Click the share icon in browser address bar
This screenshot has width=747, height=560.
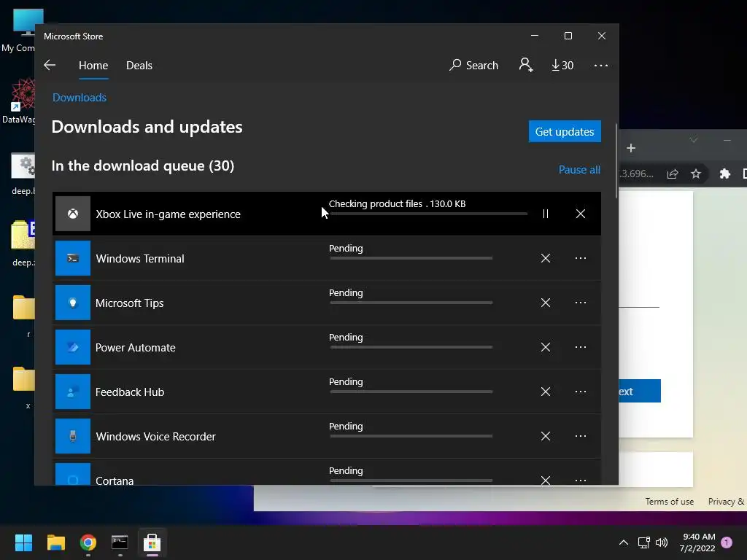point(672,174)
